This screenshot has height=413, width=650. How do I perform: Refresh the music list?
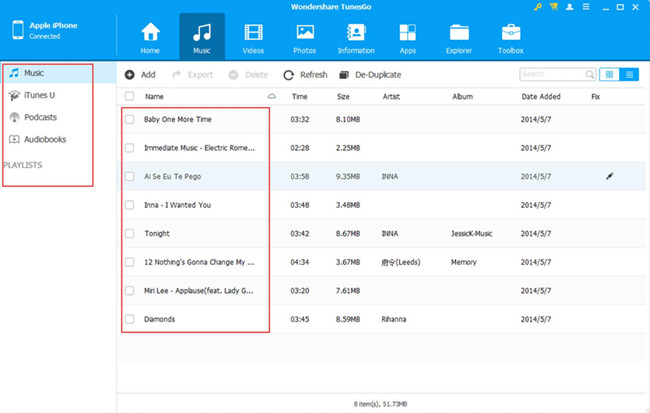(306, 75)
